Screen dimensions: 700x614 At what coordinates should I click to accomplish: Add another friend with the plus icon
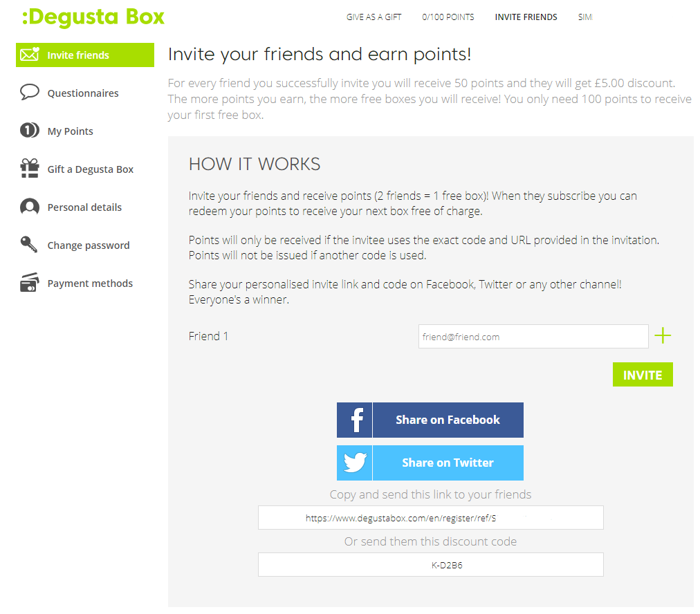click(x=663, y=335)
